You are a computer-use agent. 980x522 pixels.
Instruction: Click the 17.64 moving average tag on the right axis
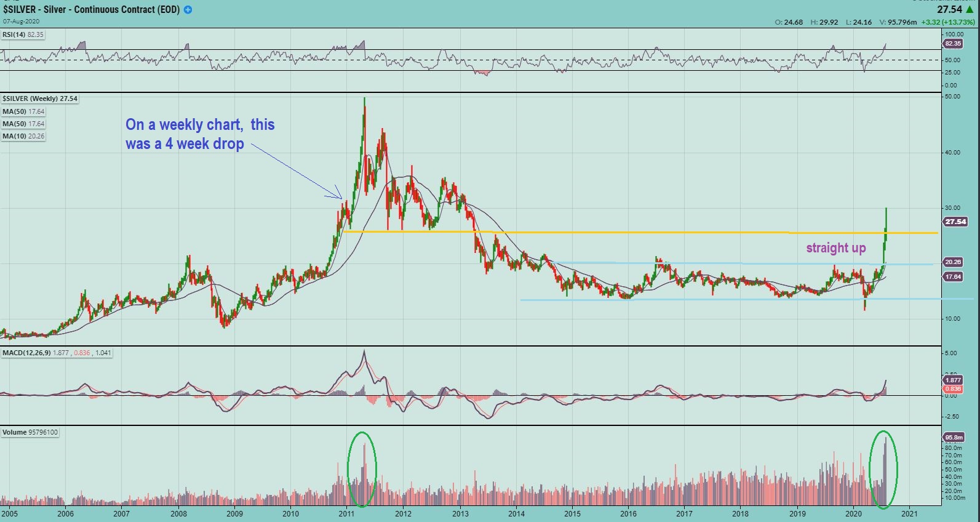point(953,277)
